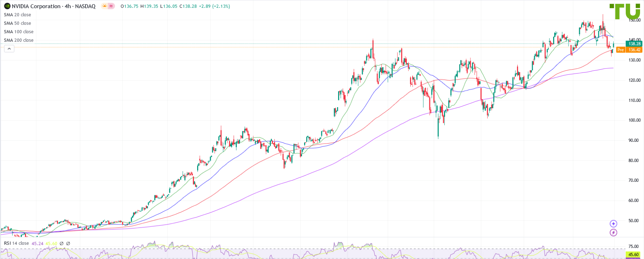Click the RSI value 45.24
Screen dimensions: 644x259
38,244
